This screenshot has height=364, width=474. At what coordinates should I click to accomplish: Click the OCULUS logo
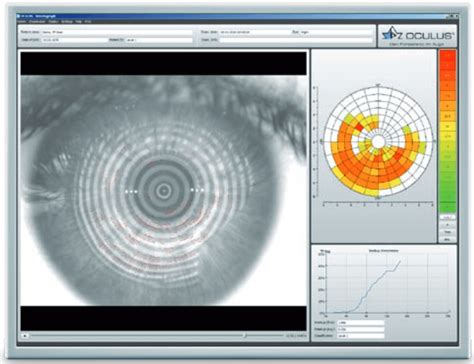click(418, 35)
